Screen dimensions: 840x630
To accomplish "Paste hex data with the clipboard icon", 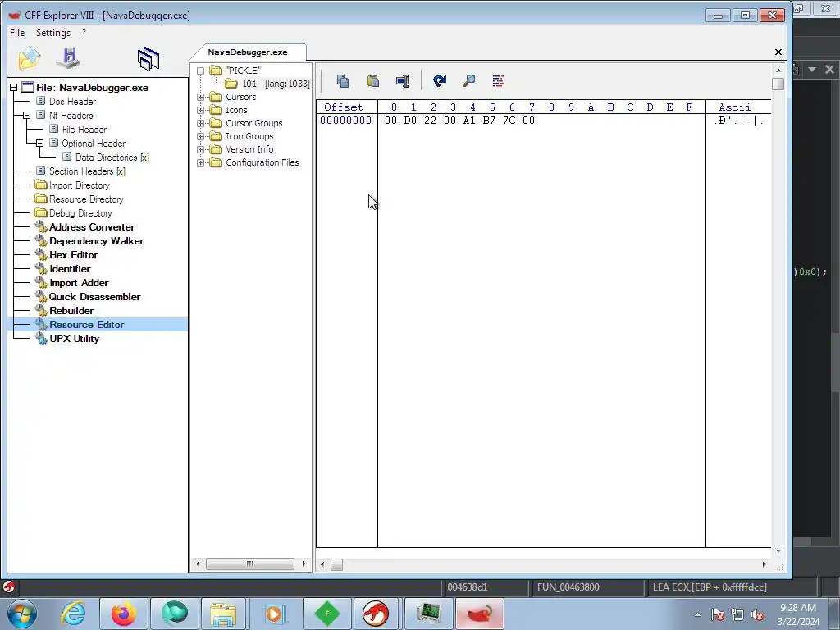I will click(x=373, y=81).
